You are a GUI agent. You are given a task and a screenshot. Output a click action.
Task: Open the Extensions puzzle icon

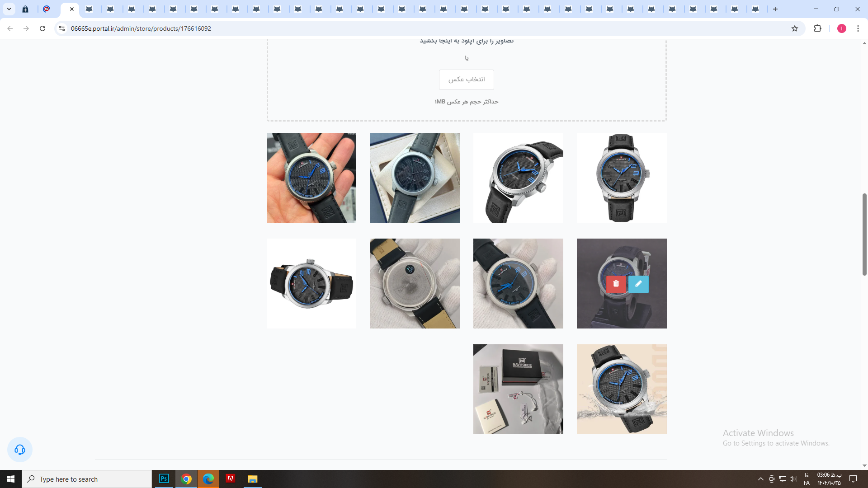[817, 28]
